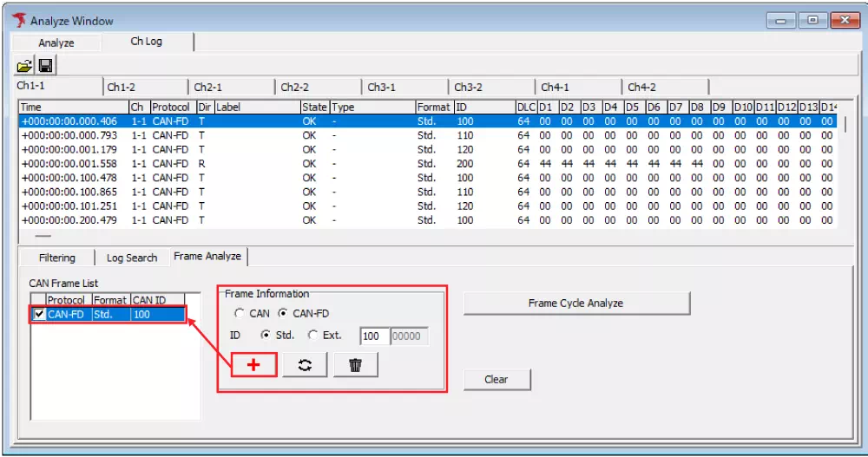
Task: Open the Ch4-1 channel tab
Action: (580, 87)
